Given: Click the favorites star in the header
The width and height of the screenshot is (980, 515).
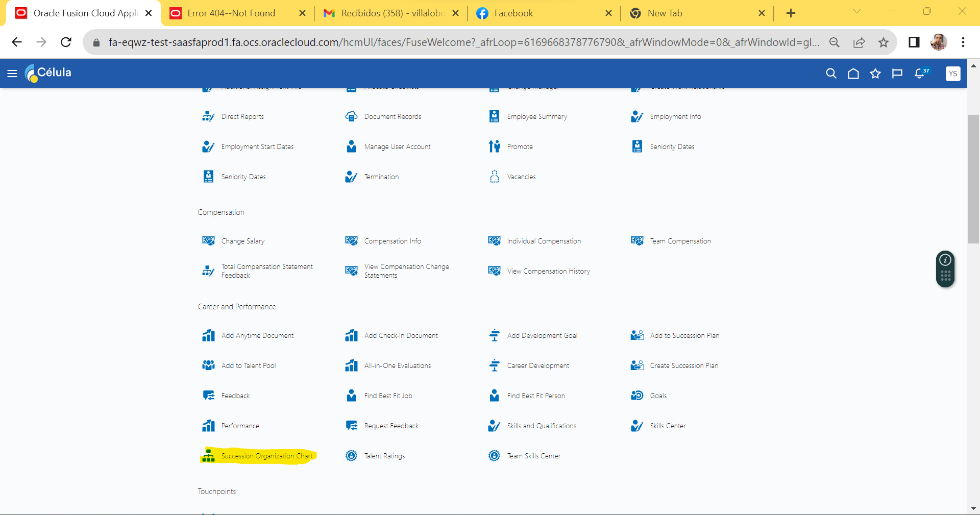Looking at the screenshot, I should click(x=875, y=73).
